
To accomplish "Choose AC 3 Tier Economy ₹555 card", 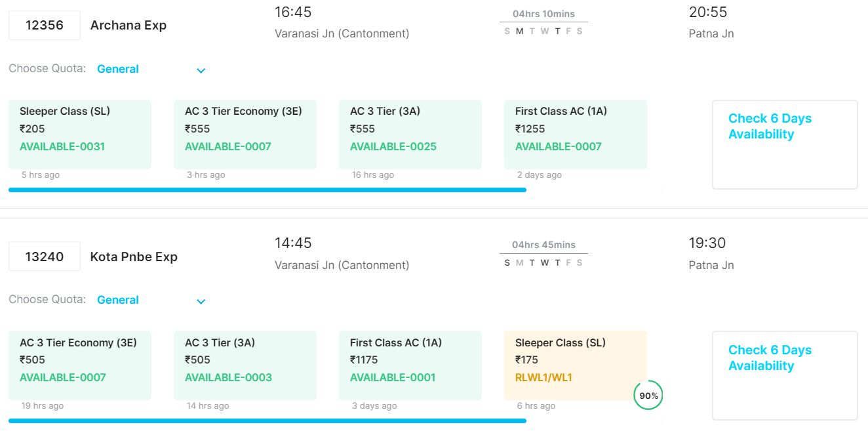I will click(245, 134).
